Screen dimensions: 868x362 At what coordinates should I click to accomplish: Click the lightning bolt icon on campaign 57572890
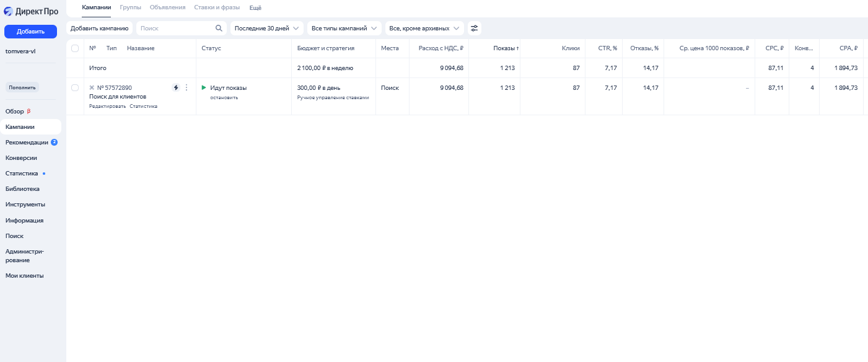tap(176, 87)
